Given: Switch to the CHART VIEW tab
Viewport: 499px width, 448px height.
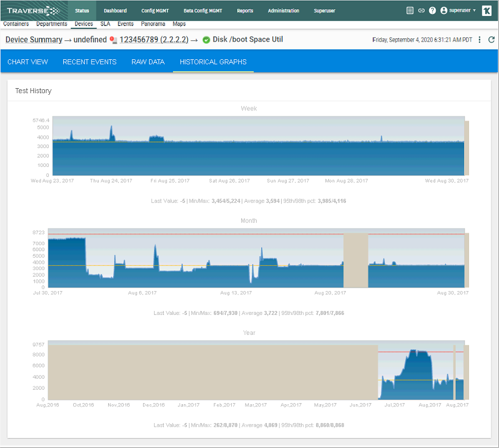Looking at the screenshot, I should [x=28, y=62].
